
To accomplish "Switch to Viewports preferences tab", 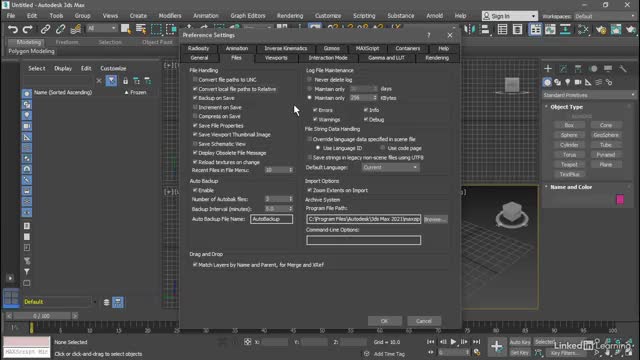I will tap(276, 58).
